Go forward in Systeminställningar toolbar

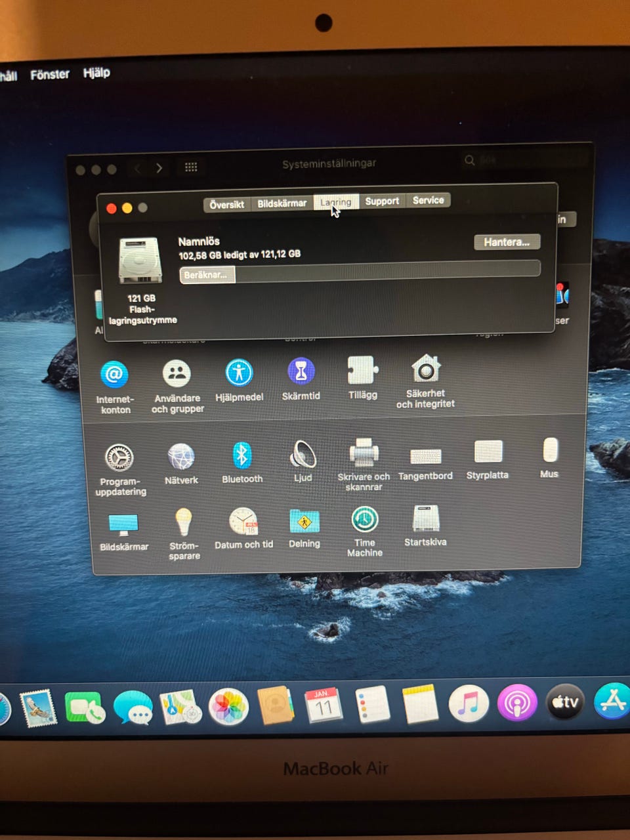tap(159, 168)
